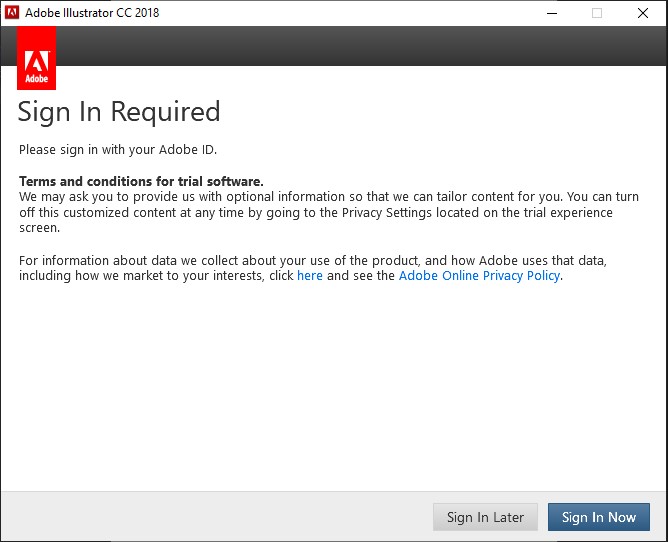This screenshot has height=542, width=668.
Task: Click the grey footer bar left of buttons
Action: tap(210, 517)
